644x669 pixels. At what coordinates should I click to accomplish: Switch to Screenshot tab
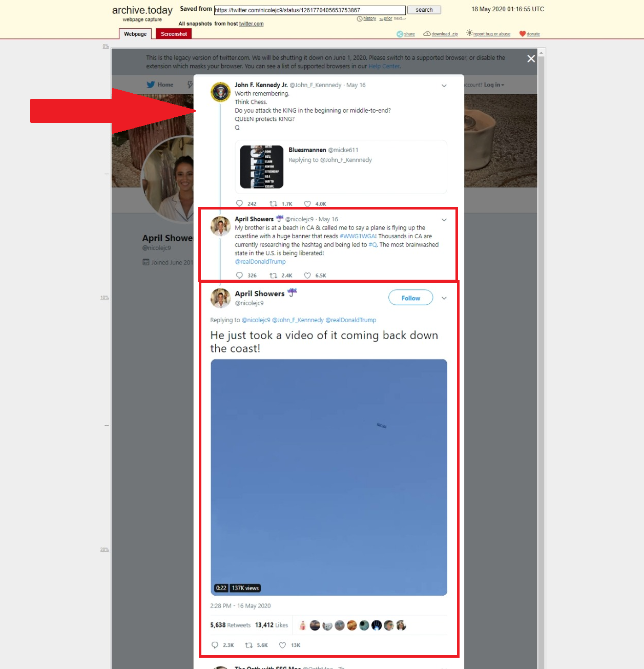[x=174, y=34]
